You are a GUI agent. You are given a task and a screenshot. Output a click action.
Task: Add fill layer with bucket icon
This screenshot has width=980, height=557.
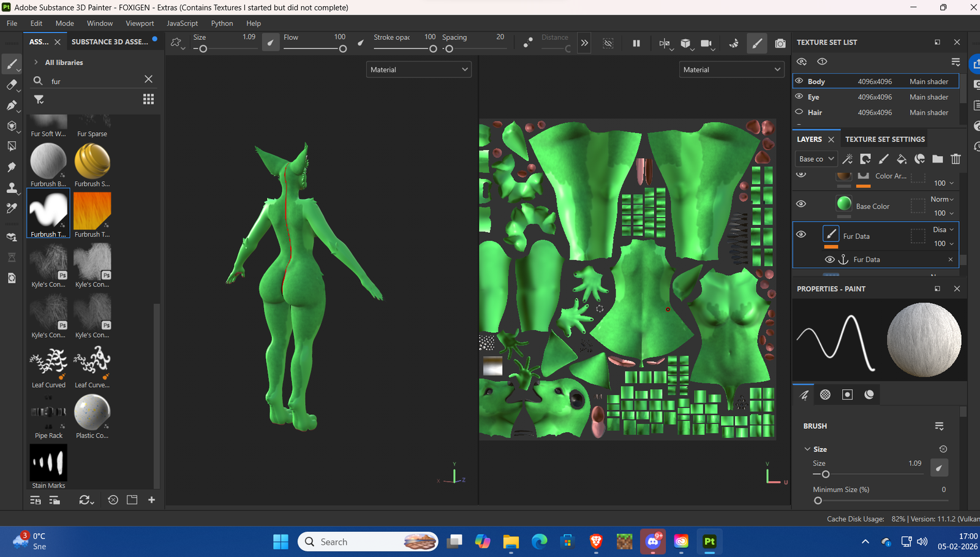pos(902,159)
